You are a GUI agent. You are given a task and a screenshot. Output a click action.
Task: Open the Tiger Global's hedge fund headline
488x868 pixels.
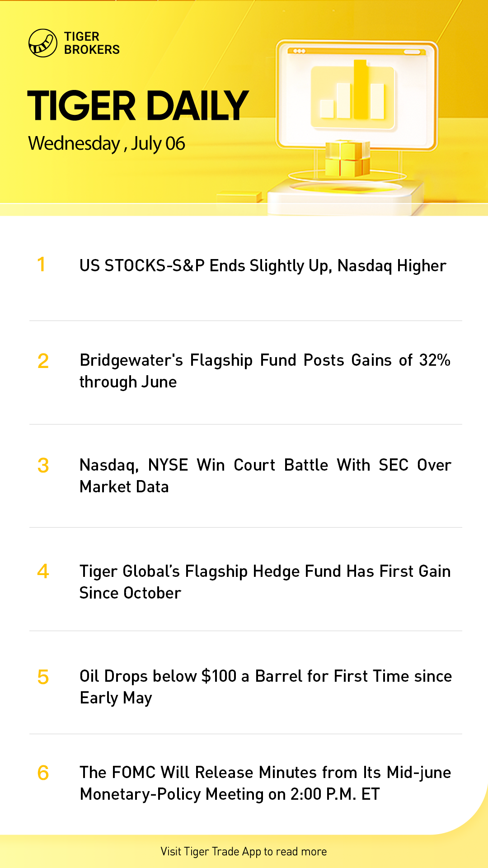click(265, 582)
